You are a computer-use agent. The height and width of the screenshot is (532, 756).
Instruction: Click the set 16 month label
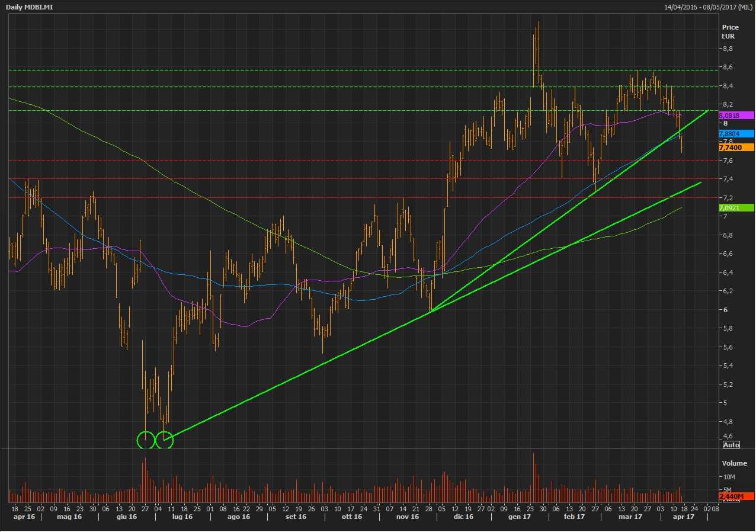[x=296, y=517]
